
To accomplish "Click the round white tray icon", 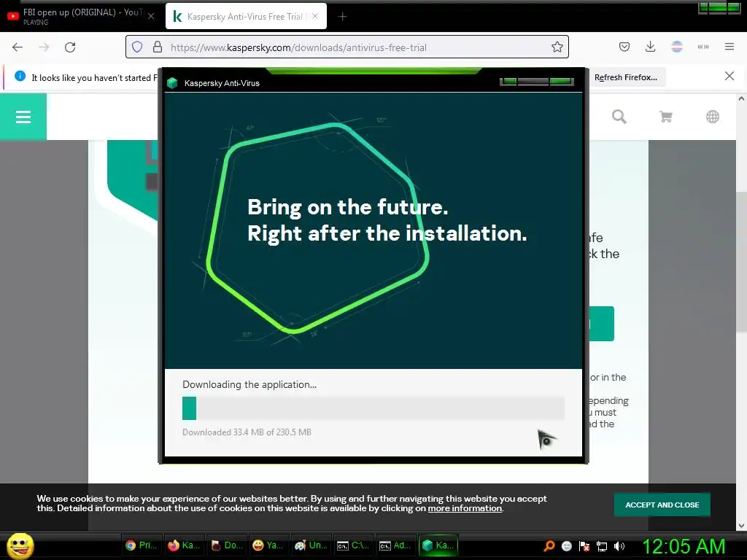I will point(566,546).
